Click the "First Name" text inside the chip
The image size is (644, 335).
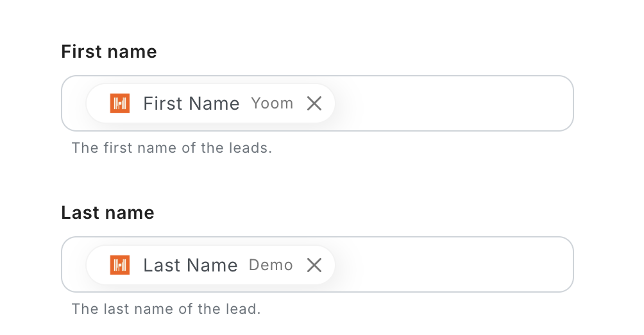click(191, 103)
